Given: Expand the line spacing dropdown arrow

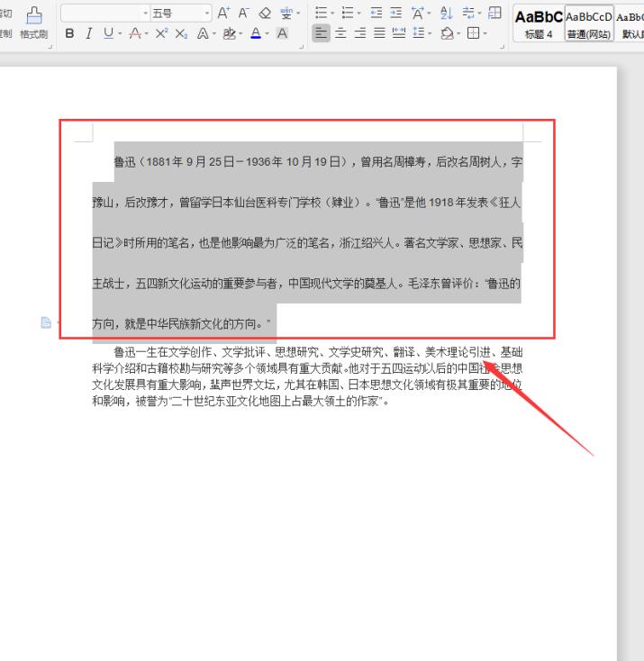Looking at the screenshot, I should [430, 33].
